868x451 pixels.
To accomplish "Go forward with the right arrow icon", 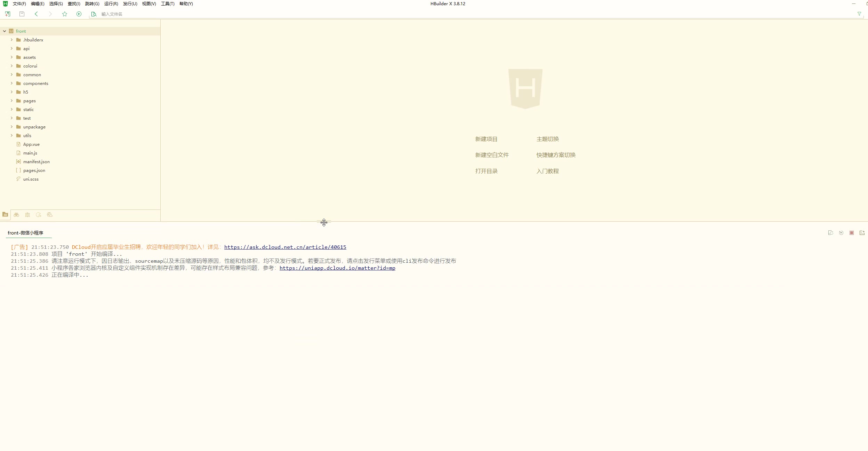I will [x=50, y=14].
